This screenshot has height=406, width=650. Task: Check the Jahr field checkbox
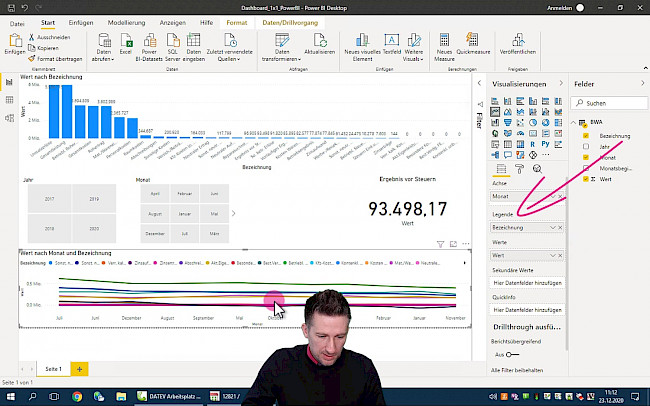[585, 147]
